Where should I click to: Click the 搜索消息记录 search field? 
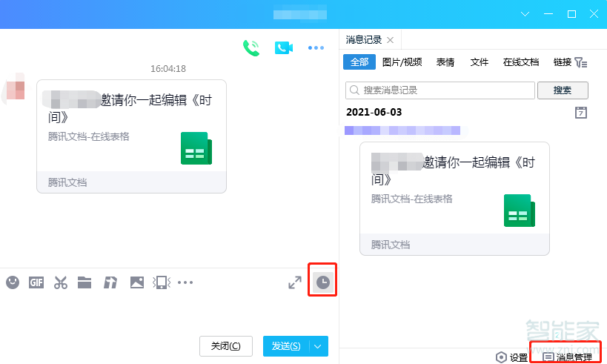440,90
